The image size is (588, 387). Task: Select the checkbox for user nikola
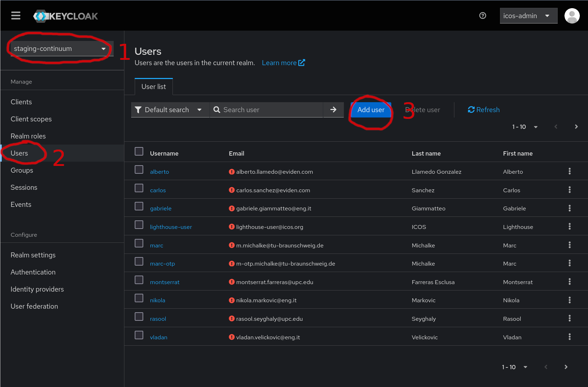coord(139,298)
